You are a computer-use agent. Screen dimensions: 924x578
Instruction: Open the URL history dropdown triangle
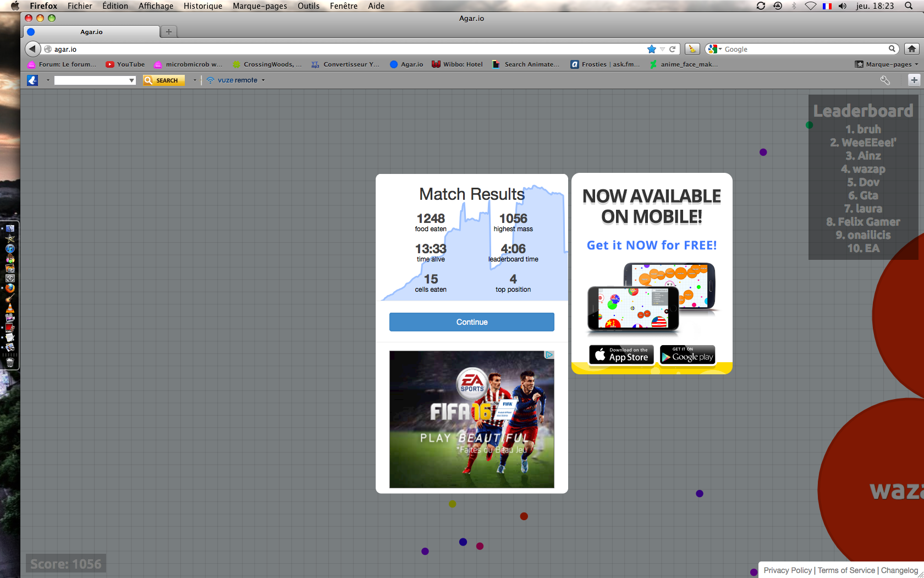click(662, 49)
